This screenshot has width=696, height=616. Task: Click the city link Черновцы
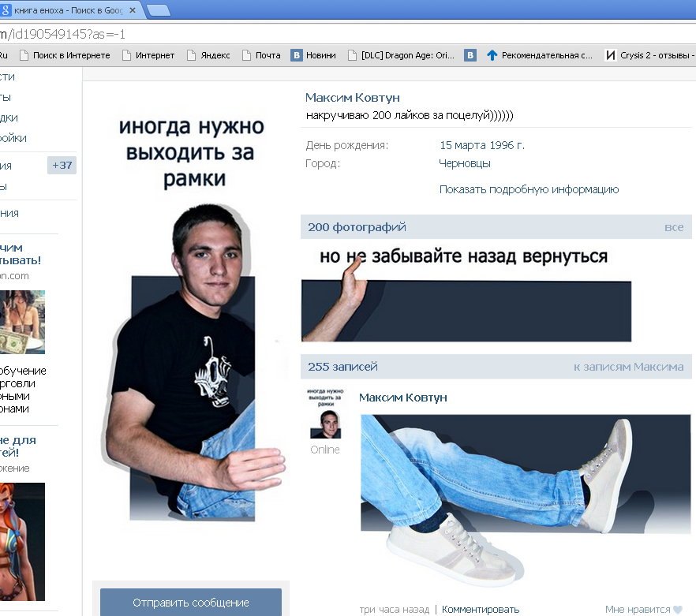[465, 163]
